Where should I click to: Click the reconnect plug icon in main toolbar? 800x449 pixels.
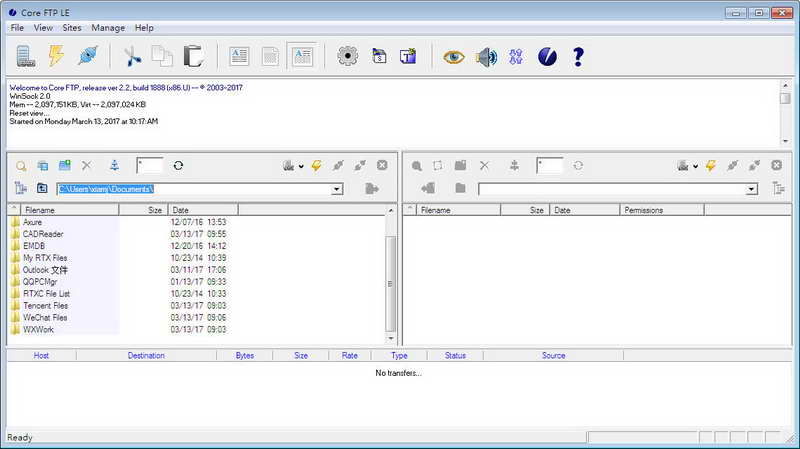point(88,56)
